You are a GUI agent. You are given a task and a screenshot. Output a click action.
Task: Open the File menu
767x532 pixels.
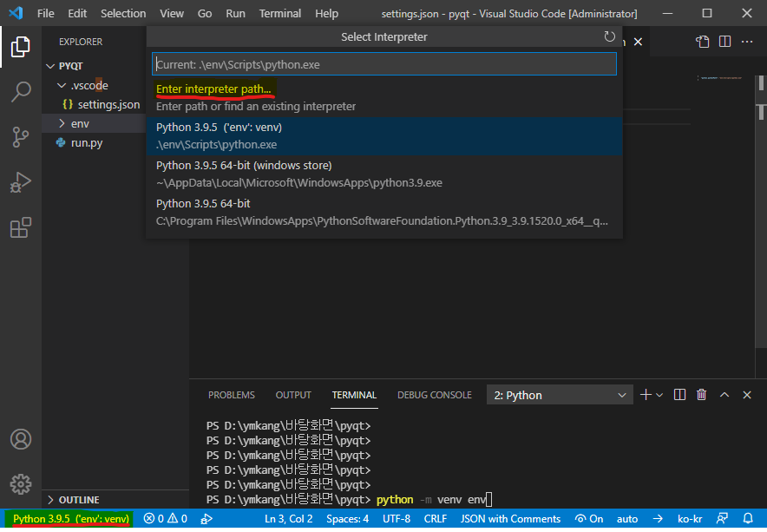(45, 14)
